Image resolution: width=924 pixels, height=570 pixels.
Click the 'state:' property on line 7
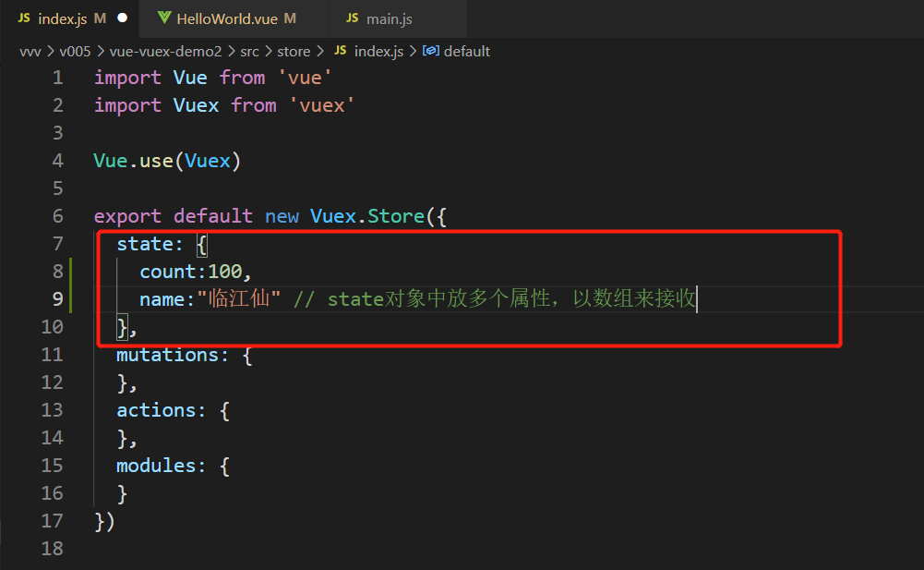150,244
